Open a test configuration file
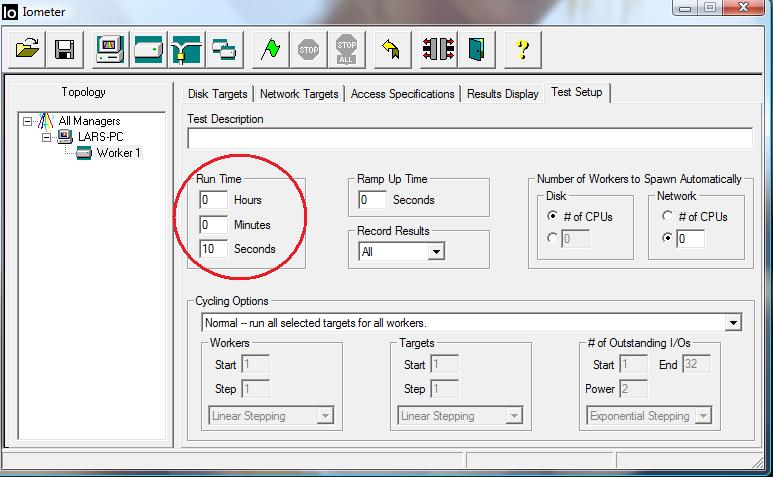Screen dimensions: 773x477 pos(27,49)
